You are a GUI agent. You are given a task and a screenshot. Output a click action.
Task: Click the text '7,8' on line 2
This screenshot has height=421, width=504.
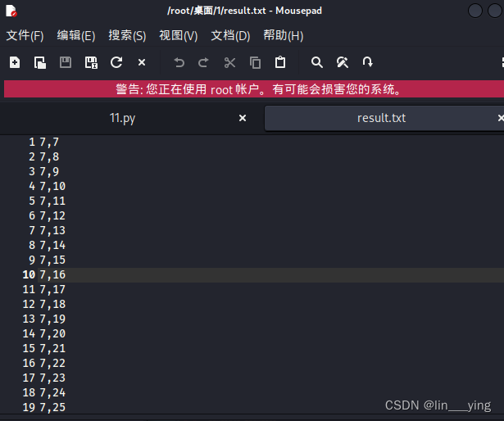(x=49, y=156)
